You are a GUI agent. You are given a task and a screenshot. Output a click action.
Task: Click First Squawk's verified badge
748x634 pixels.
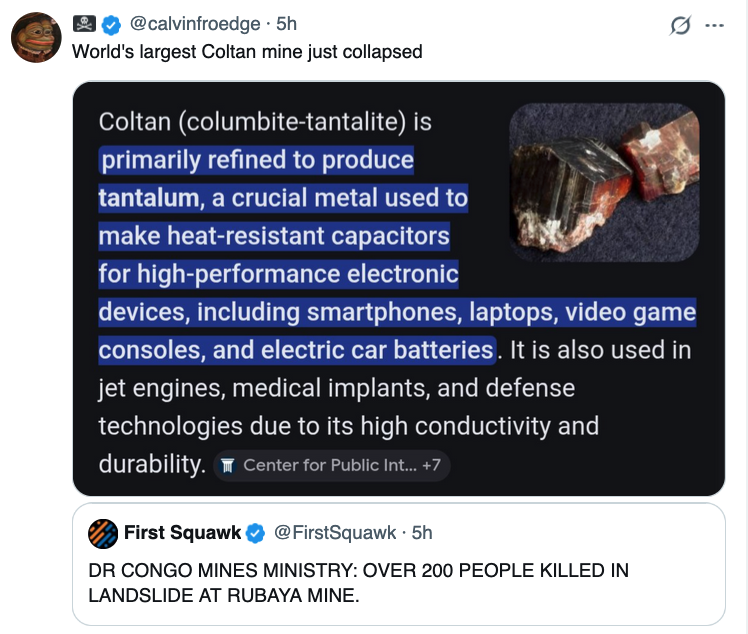(255, 533)
